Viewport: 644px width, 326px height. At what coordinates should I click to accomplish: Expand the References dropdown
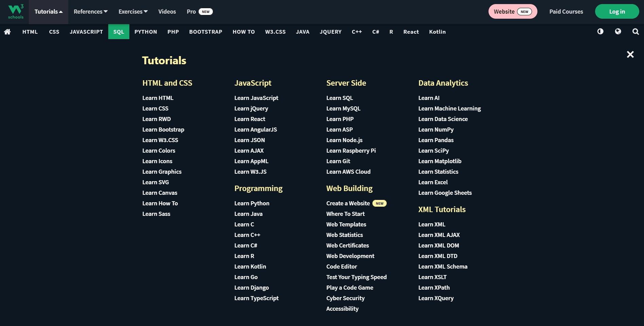[91, 12]
